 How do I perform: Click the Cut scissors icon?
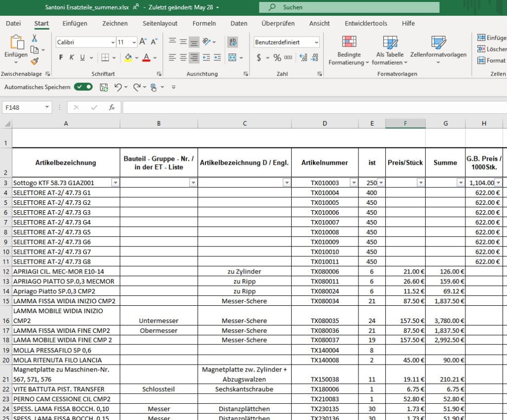(x=35, y=38)
